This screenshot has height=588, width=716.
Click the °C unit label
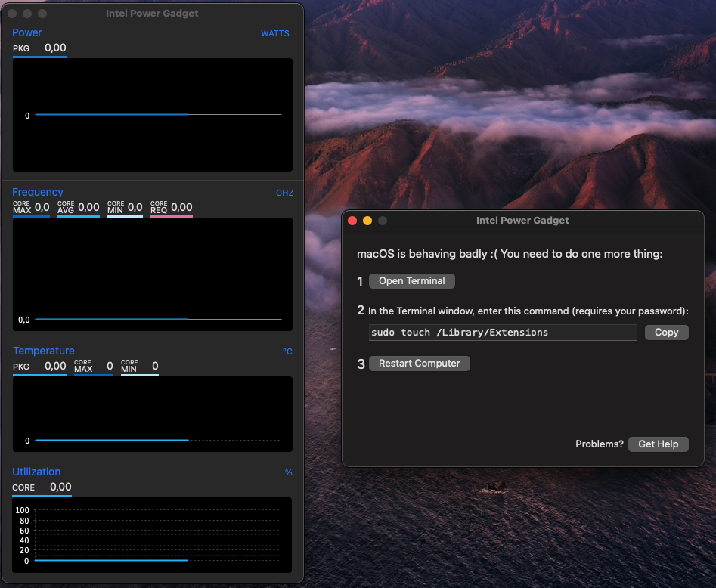click(x=287, y=351)
